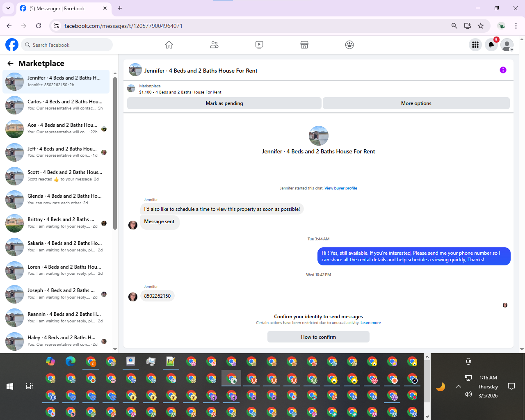This screenshot has height=420, width=525.
Task: Reload the Facebook page
Action: [39, 26]
